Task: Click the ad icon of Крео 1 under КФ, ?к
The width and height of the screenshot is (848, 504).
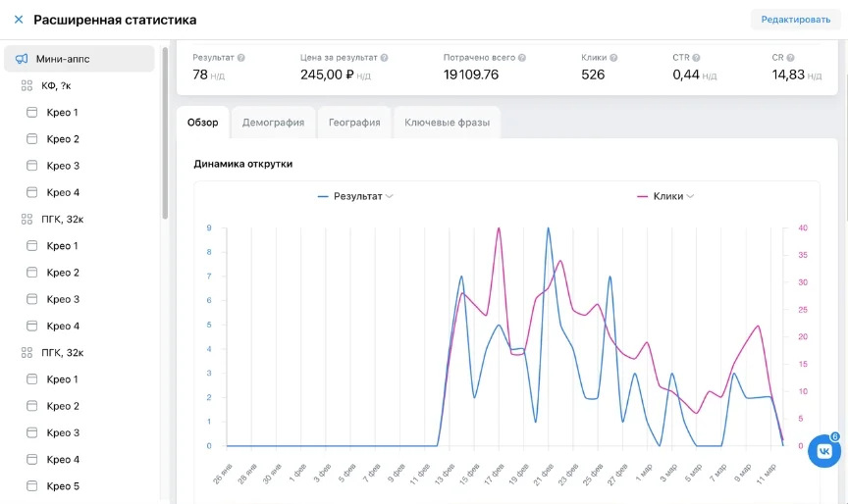Action: tap(32, 113)
